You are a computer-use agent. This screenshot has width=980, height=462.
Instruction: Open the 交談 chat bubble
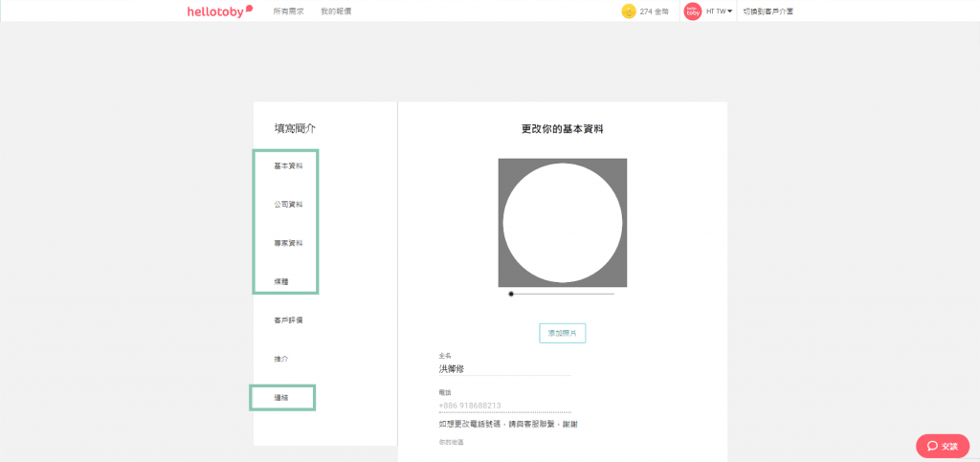(x=942, y=446)
